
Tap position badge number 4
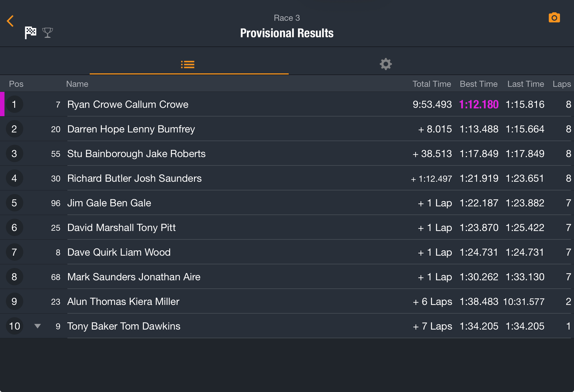[x=14, y=178]
